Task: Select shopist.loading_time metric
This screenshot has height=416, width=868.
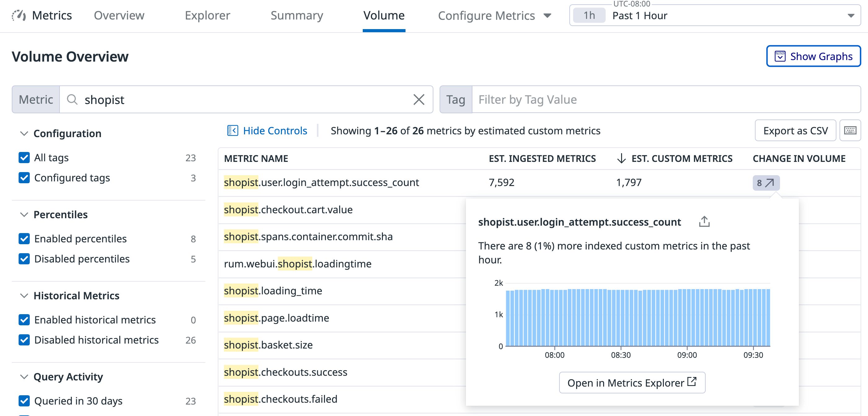Action: 273,291
